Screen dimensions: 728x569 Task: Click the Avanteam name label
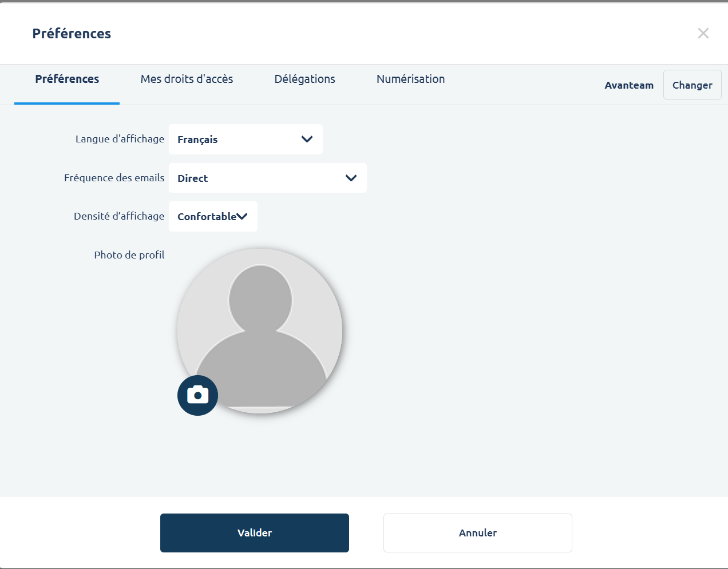[628, 85]
